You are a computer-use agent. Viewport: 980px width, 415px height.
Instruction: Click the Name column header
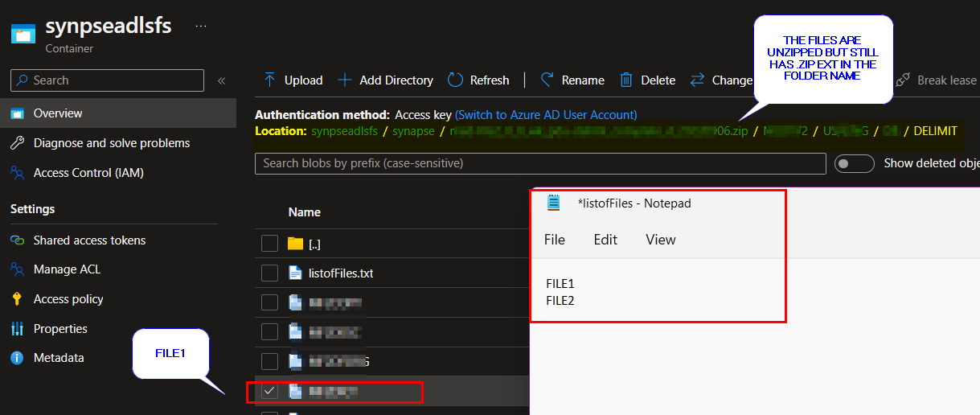tap(305, 212)
